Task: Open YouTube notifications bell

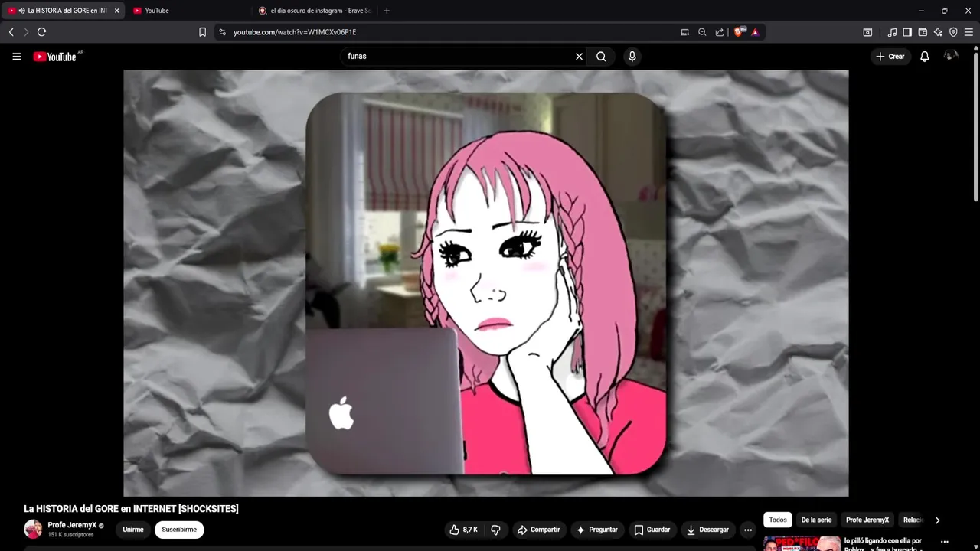Action: 925,57
